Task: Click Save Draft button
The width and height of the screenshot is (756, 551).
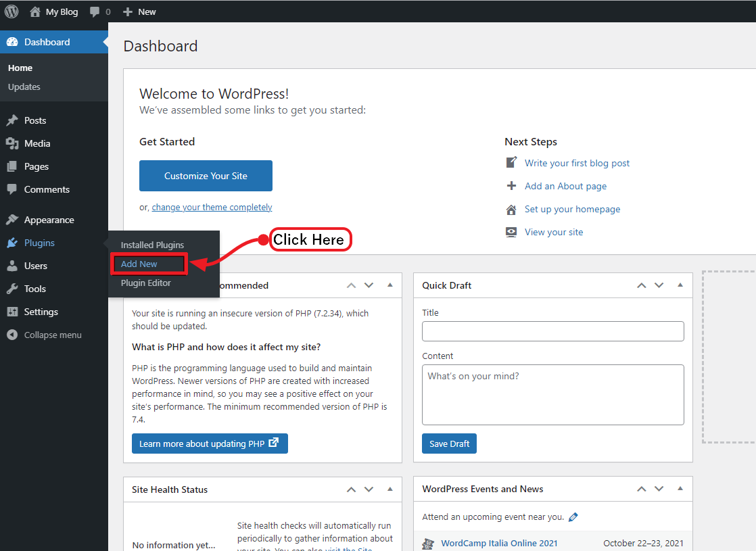Action: click(450, 444)
